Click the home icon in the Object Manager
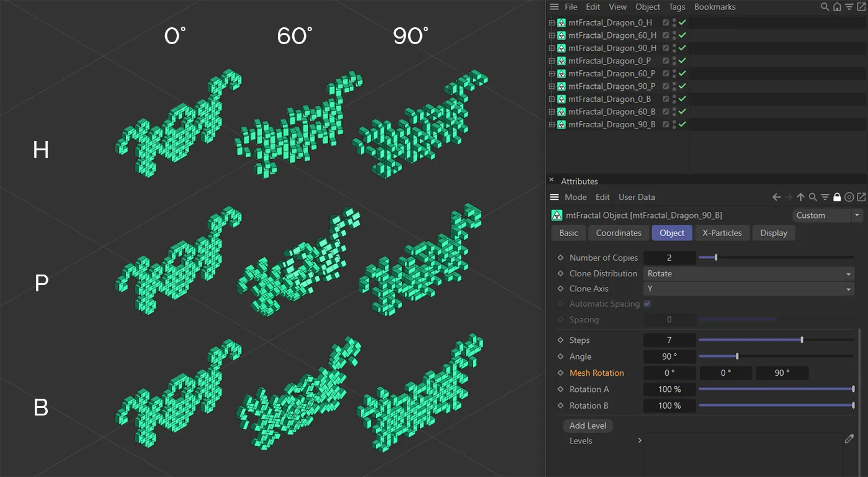868x477 pixels. coord(837,7)
